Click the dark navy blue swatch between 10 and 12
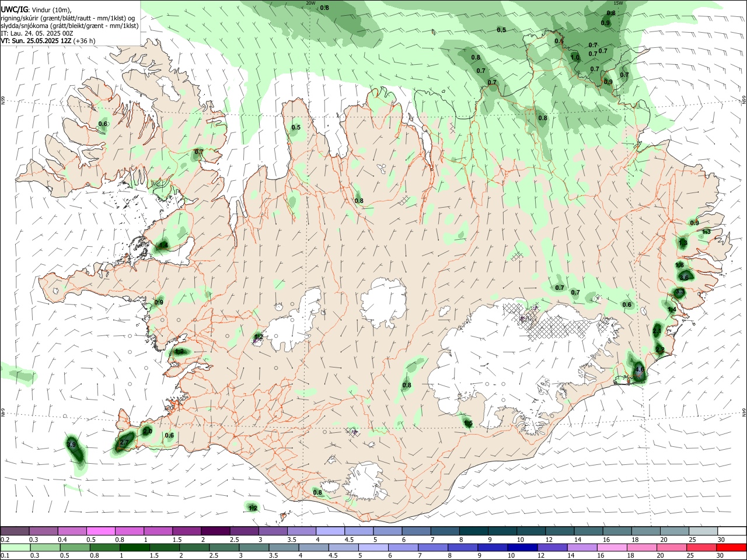Screen dimensions: 747x560 (x=522, y=547)
